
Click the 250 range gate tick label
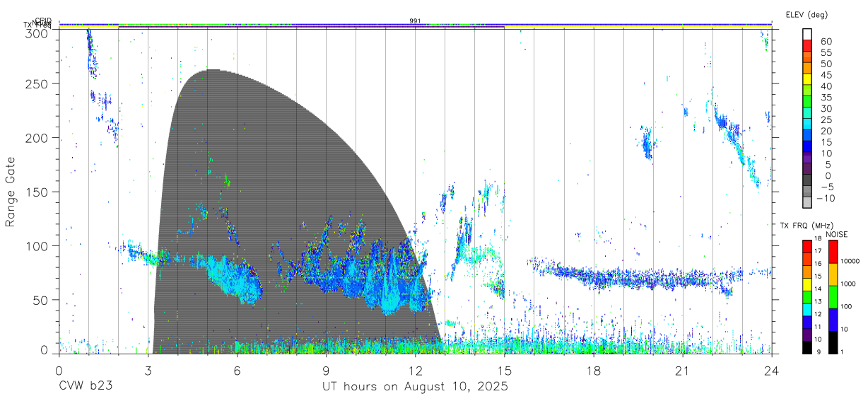click(37, 84)
